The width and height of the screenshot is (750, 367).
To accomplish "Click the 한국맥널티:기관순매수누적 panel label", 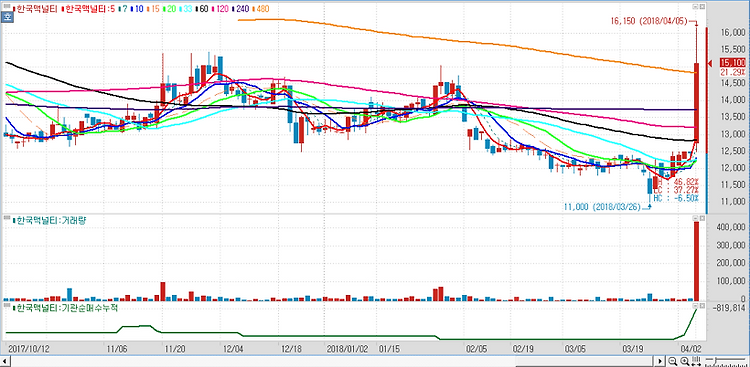I will pos(67,308).
